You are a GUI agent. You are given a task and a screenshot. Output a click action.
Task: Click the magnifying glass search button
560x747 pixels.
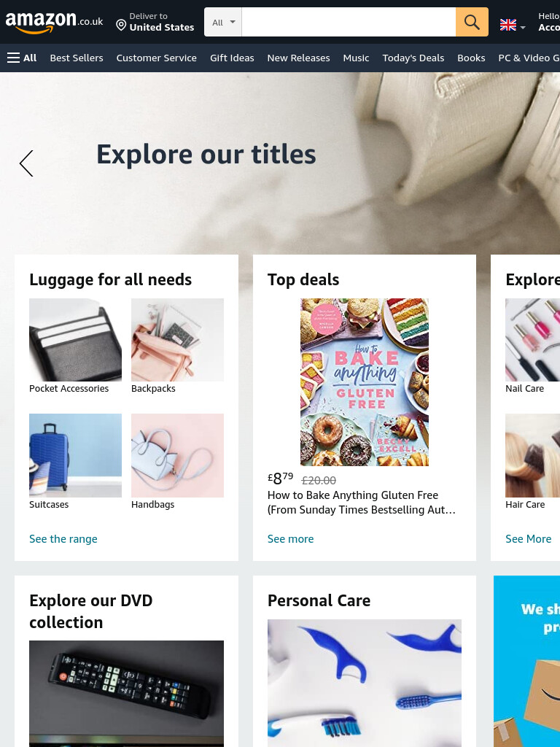pos(472,22)
